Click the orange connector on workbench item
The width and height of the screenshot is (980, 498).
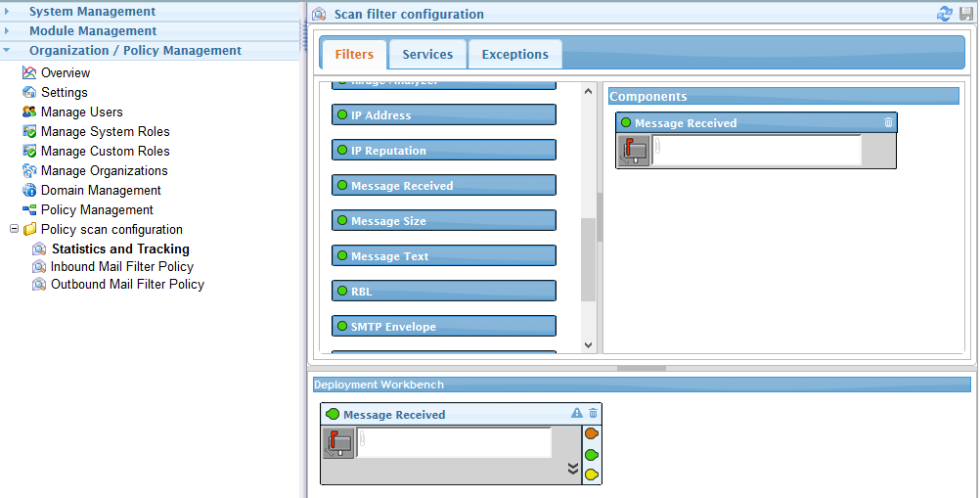pos(592,433)
